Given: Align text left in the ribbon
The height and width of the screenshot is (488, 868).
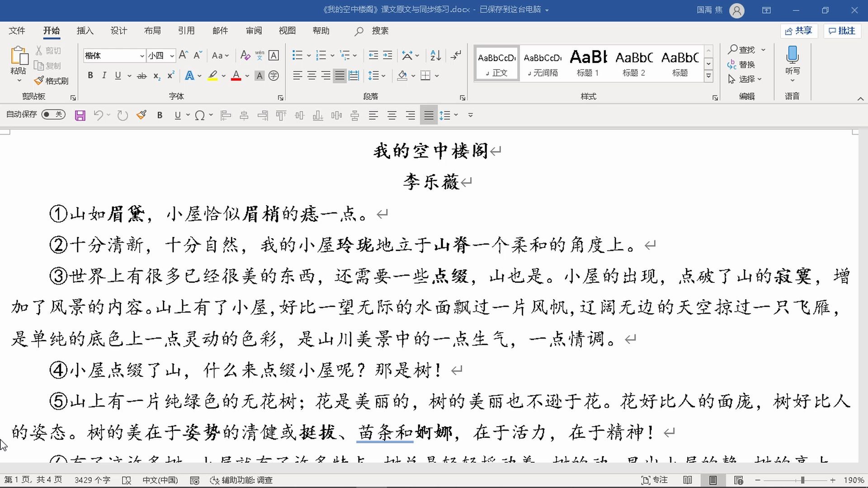Looking at the screenshot, I should click(297, 75).
